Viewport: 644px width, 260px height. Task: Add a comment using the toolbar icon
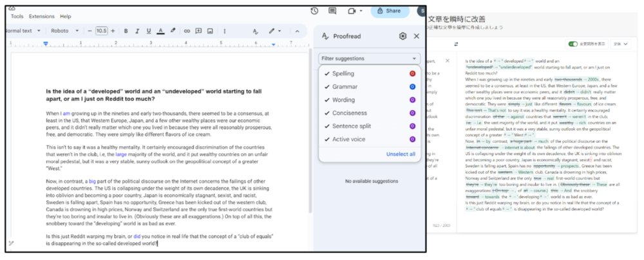coord(198,31)
